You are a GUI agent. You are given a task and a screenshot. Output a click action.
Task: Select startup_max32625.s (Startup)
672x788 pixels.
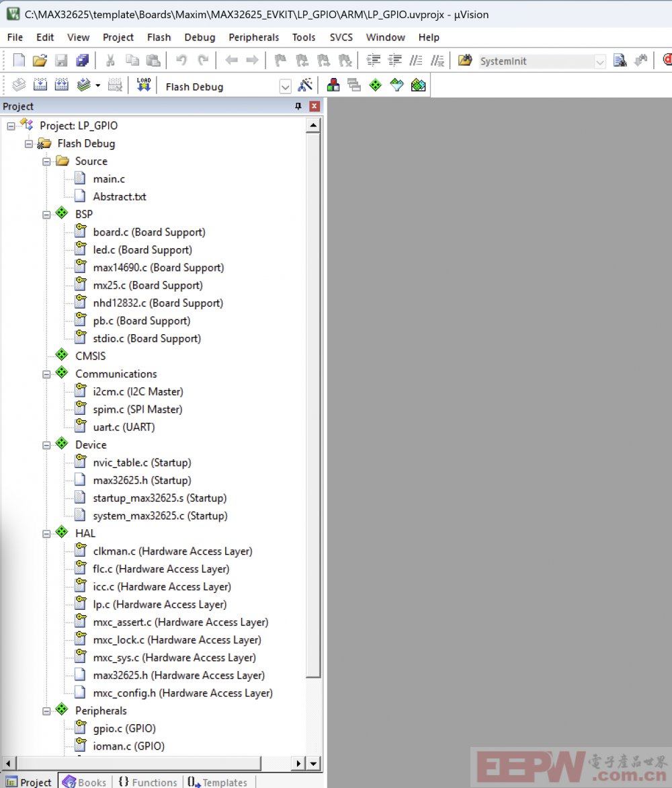click(160, 498)
